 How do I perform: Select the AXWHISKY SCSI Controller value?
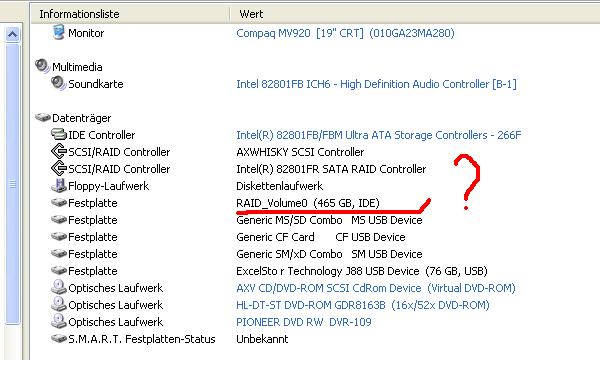(300, 152)
